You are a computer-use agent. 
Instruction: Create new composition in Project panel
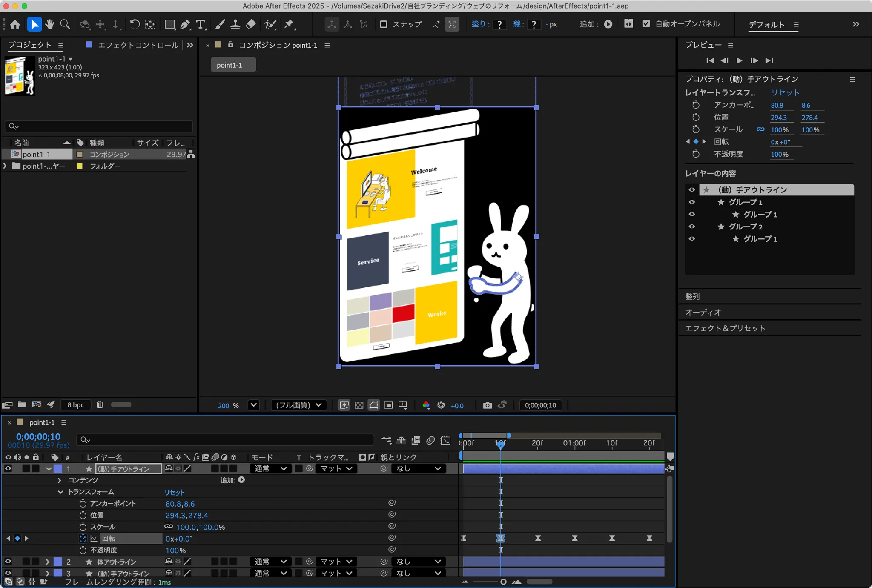click(37, 404)
